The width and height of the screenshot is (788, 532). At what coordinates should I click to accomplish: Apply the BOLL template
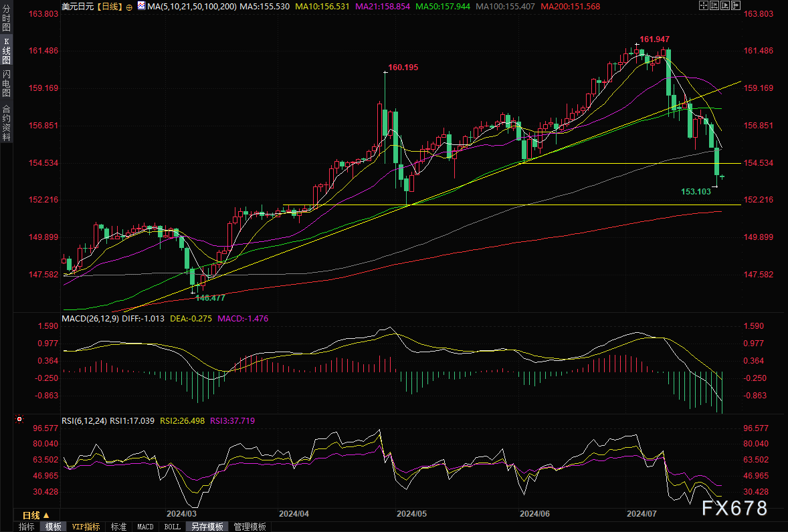pos(173,527)
